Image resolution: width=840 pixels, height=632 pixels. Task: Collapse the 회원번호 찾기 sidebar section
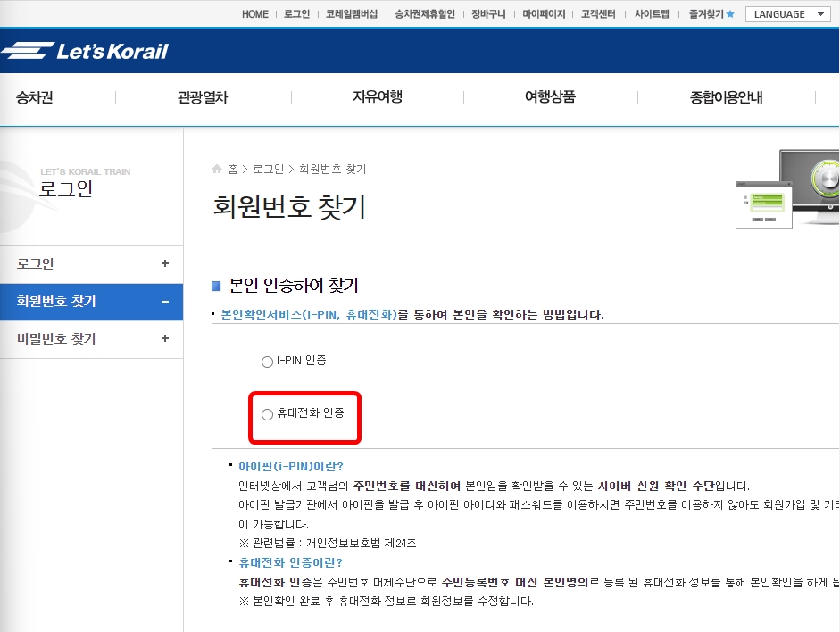click(x=89, y=302)
